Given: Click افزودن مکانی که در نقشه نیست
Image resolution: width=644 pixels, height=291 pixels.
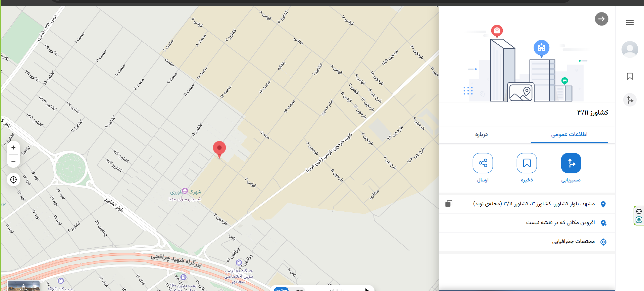Looking at the screenshot, I should 527,223.
